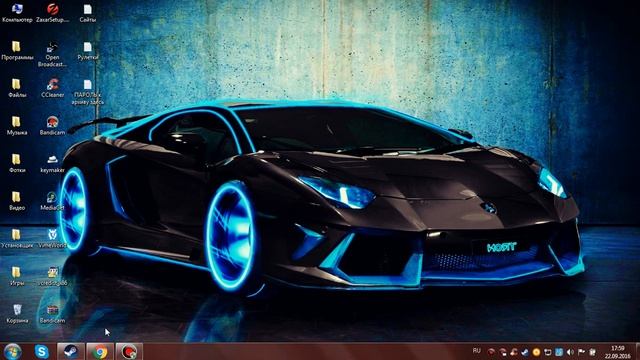
Task: Launch Bandicam shortcut with clapperboard icon
Action: click(x=52, y=313)
